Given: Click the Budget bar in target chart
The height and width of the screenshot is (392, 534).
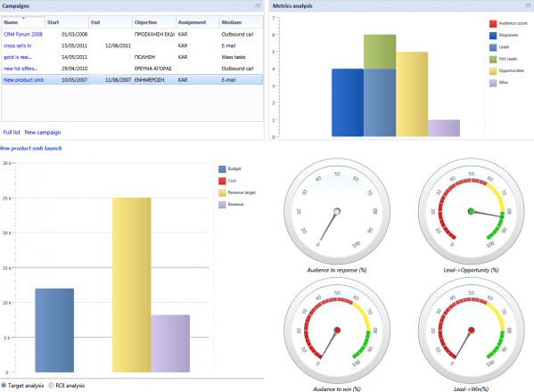Looking at the screenshot, I should point(54,331).
